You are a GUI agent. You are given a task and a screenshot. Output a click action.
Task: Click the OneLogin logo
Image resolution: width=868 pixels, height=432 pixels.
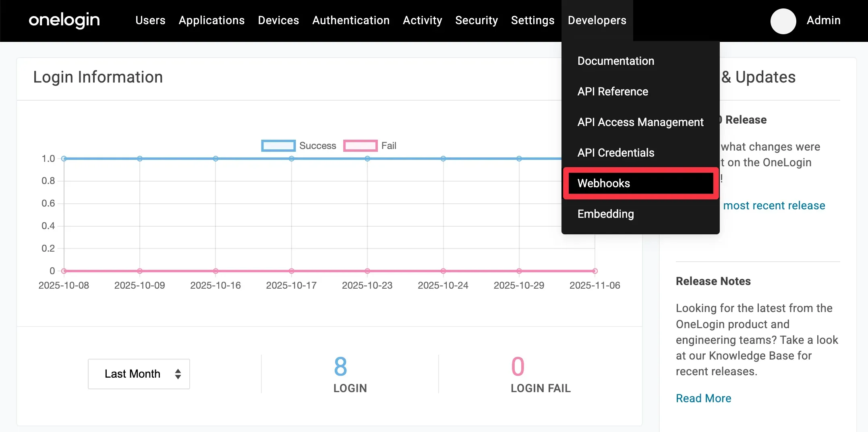click(x=64, y=20)
